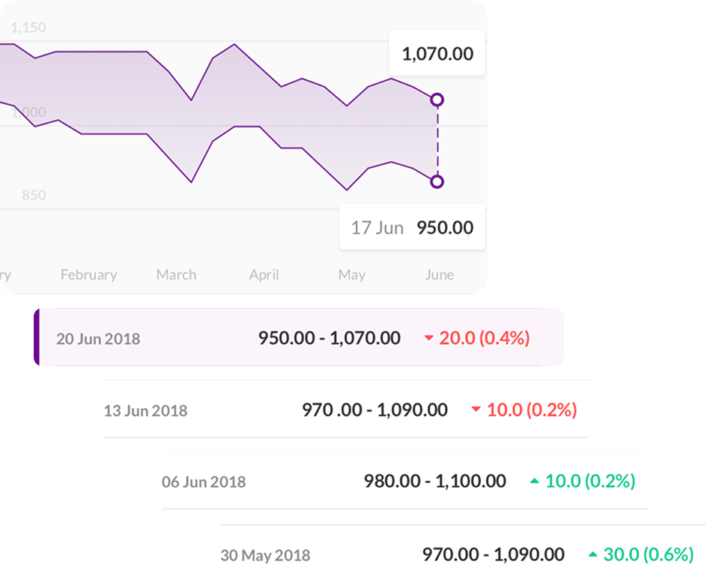Viewport: 728px width, 582px height.
Task: Click the lower chart endpoint circle marker
Action: (437, 181)
